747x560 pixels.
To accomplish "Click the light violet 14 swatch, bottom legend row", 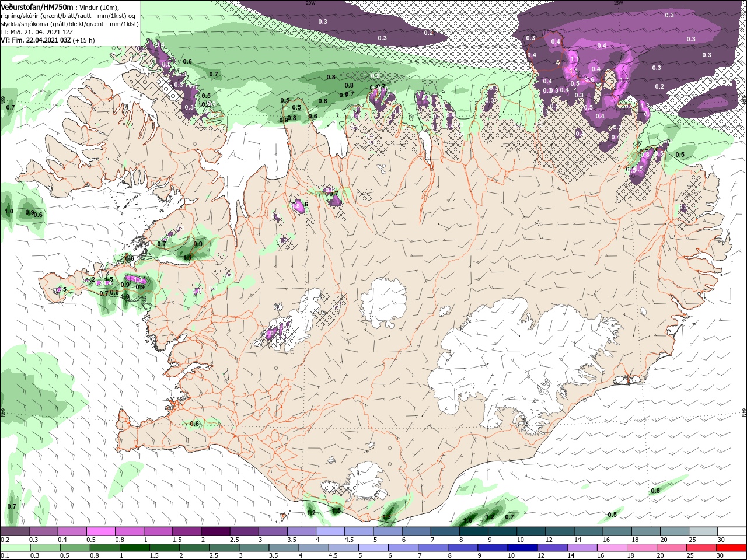I will (x=583, y=548).
